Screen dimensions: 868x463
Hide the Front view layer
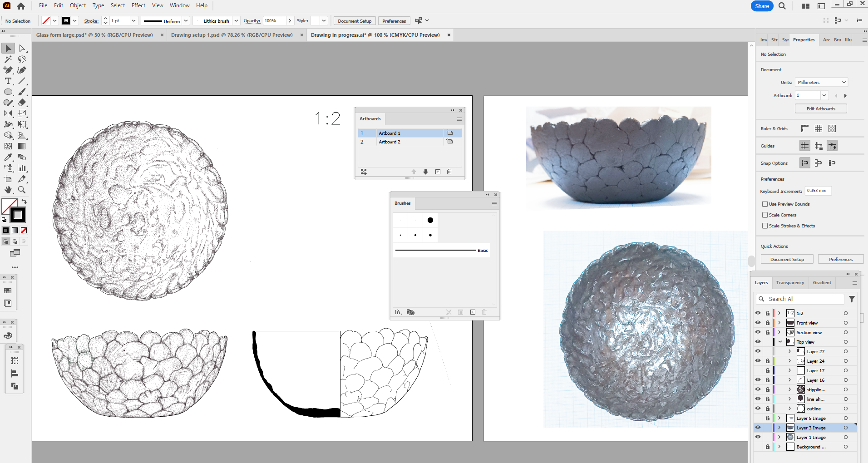point(758,323)
